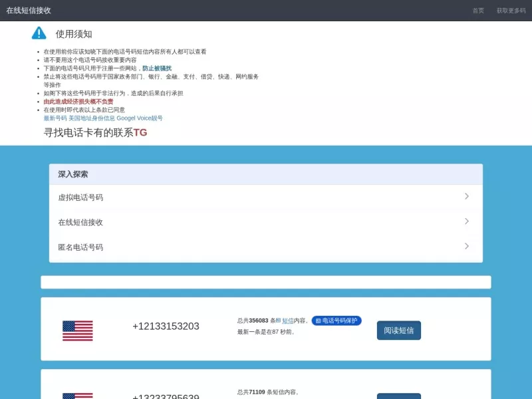
Task: Click the 电话号码保护 badge
Action: (x=336, y=321)
